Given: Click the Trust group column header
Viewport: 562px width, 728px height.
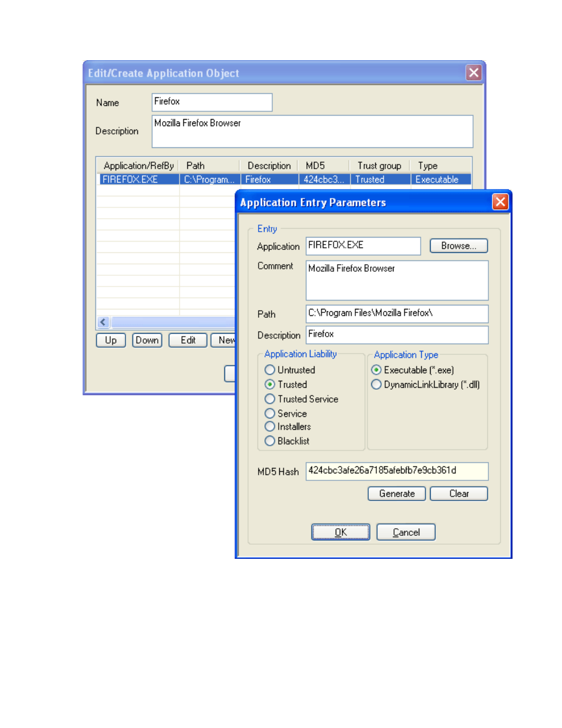Looking at the screenshot, I should [x=379, y=166].
